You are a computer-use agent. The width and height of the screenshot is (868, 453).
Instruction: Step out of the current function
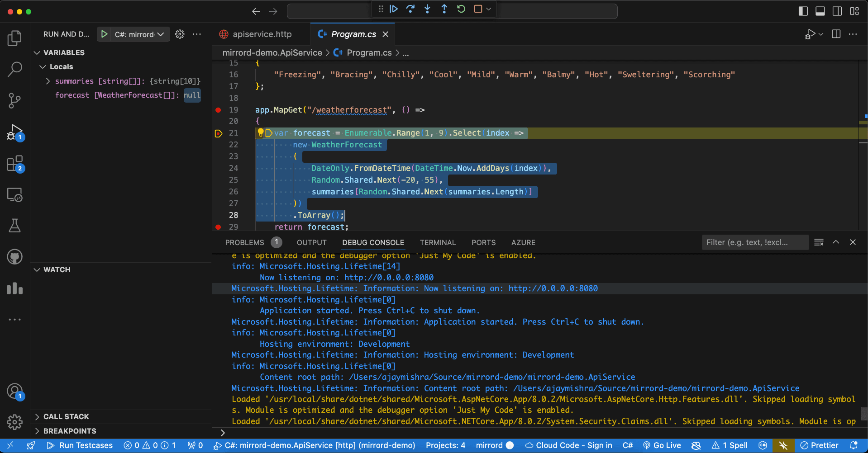tap(444, 9)
